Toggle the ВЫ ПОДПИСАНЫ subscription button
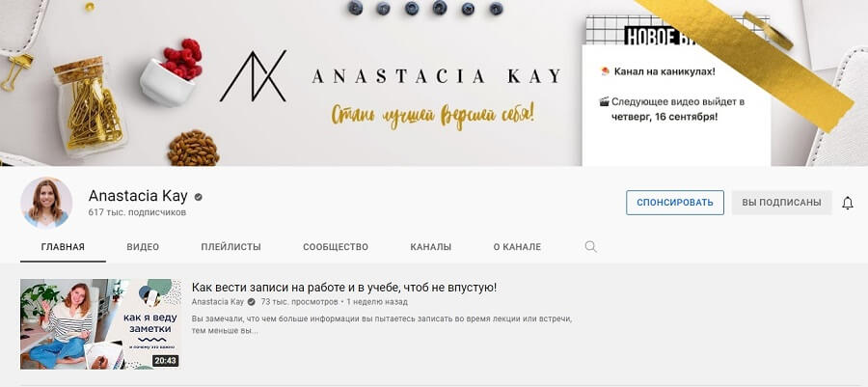 point(781,203)
